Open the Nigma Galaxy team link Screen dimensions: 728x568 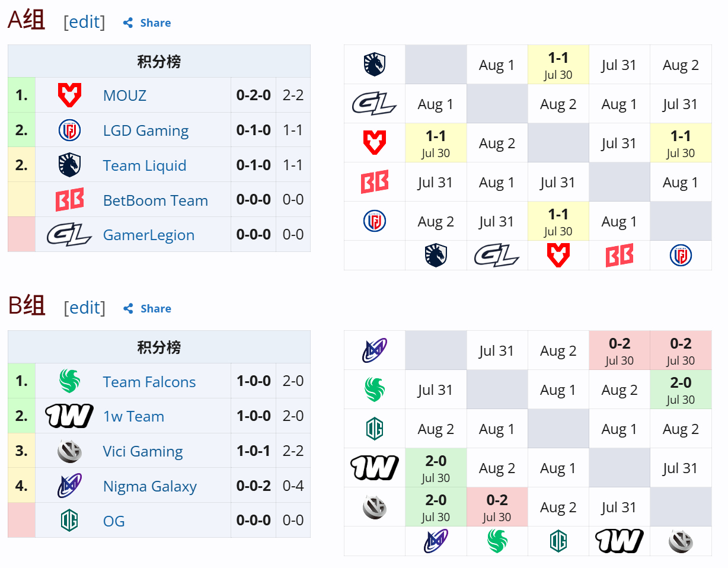tap(150, 486)
